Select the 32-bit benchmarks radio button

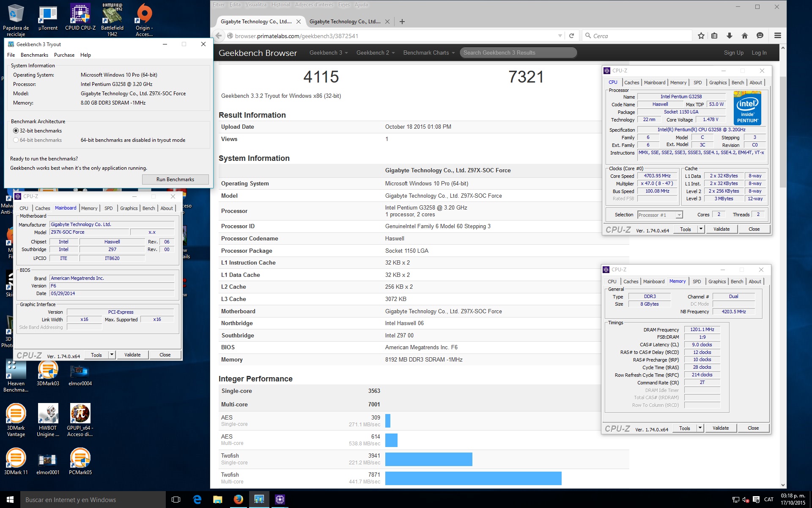pyautogui.click(x=16, y=131)
